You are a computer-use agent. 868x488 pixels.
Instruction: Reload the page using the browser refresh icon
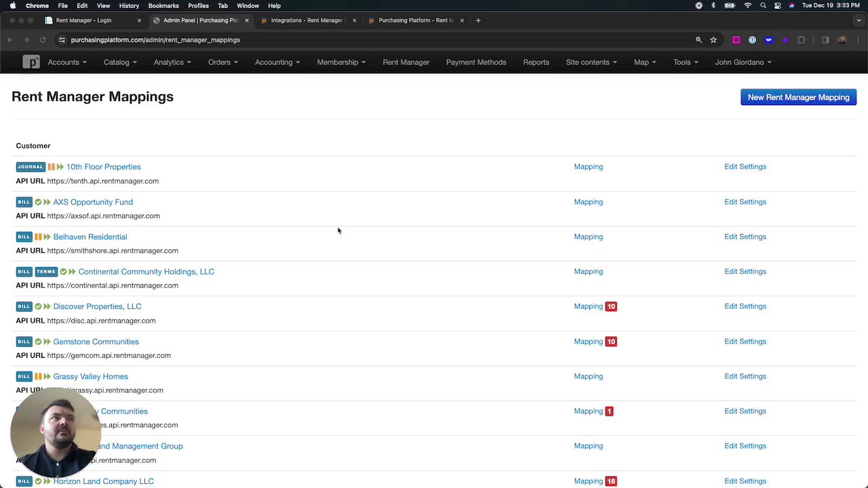[42, 40]
